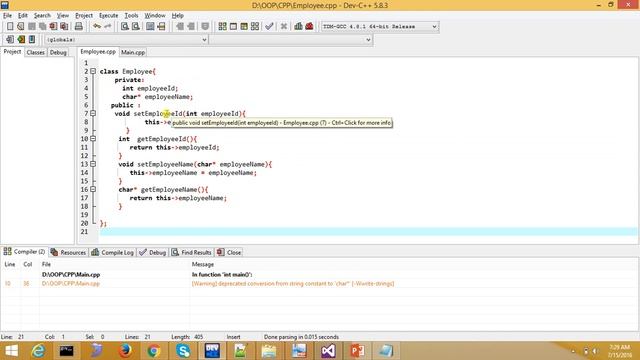Select the Compiler (2) bottom tab
640x360 pixels.
[24, 252]
